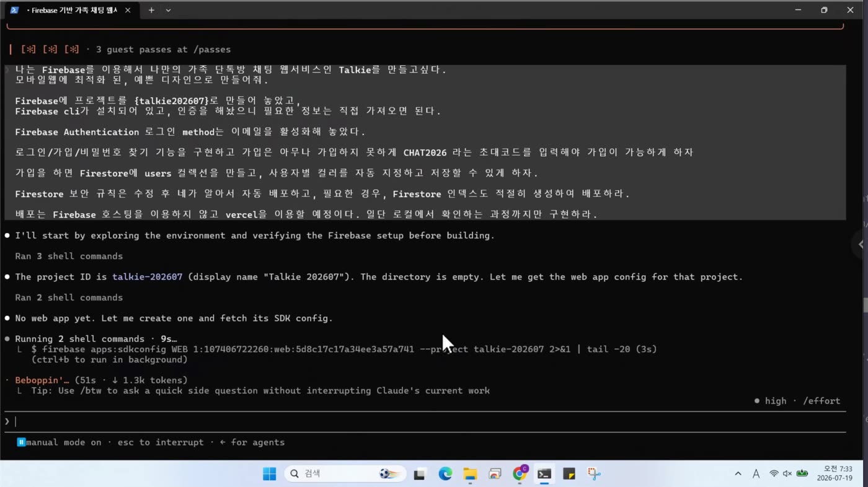Click the 'Ran 2 shell commands' line
The image size is (868, 487).
pos(69,298)
